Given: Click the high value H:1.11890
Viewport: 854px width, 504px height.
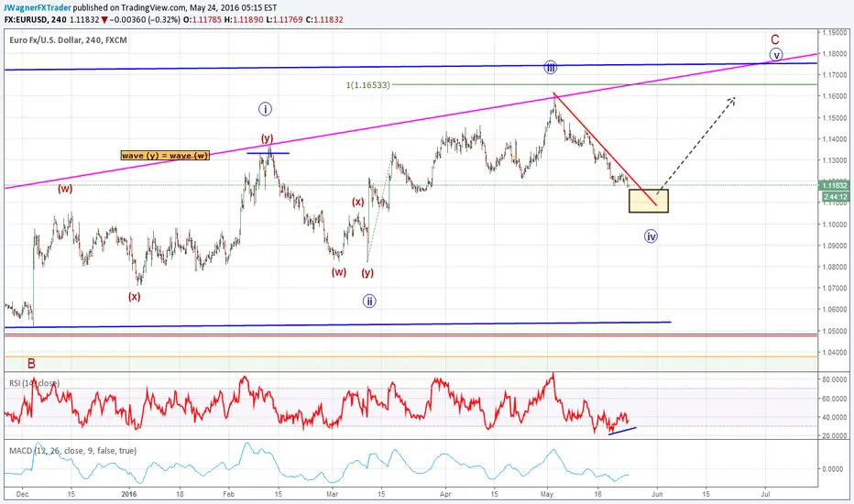Looking at the screenshot, I should pos(244,19).
